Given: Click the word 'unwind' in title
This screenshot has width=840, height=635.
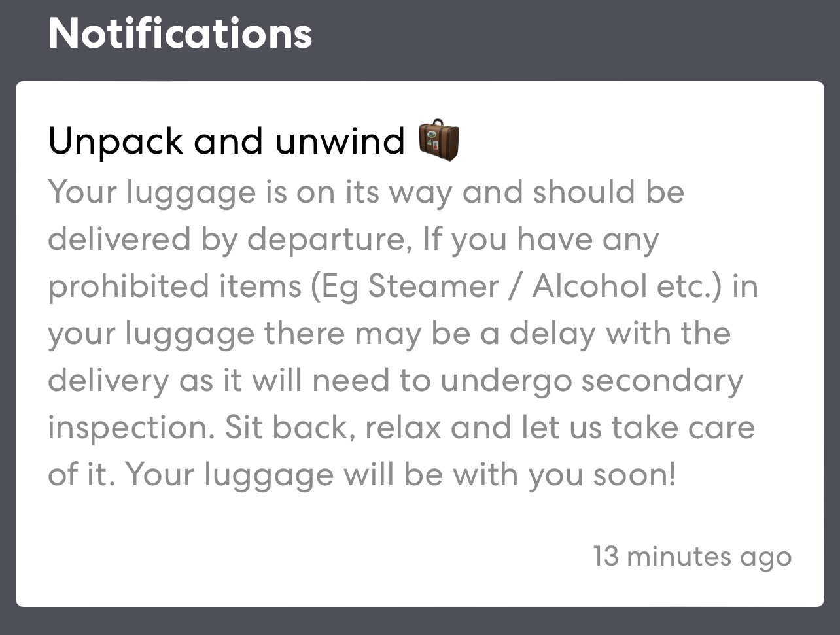Looking at the screenshot, I should click(340, 141).
